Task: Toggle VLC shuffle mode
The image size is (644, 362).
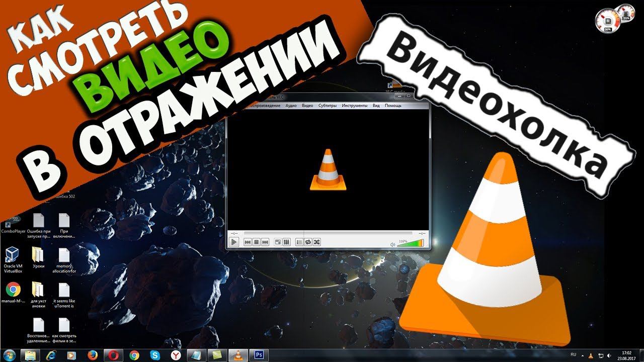Action: coord(316,242)
